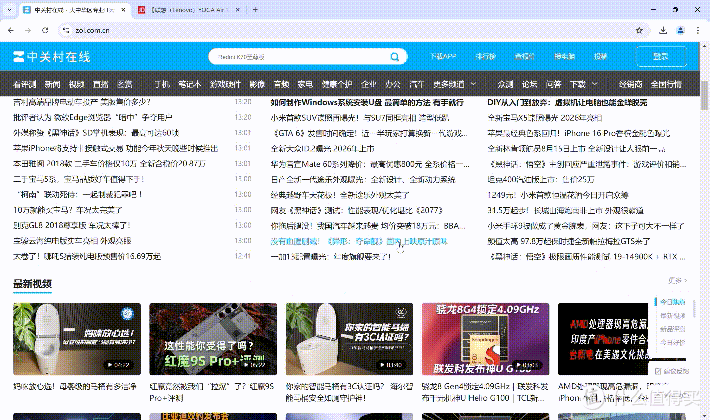Open 企业 channel in navigation bar

tap(369, 84)
